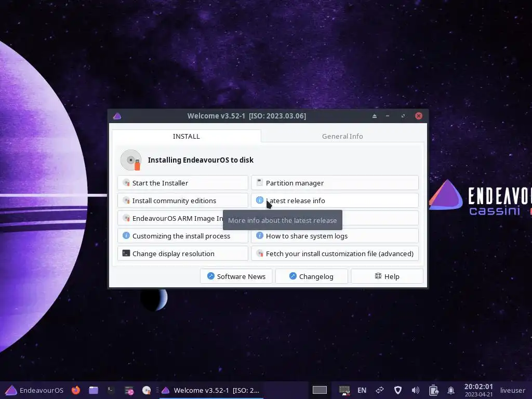The width and height of the screenshot is (532, 399).
Task: Open the Changelog
Action: (x=312, y=276)
